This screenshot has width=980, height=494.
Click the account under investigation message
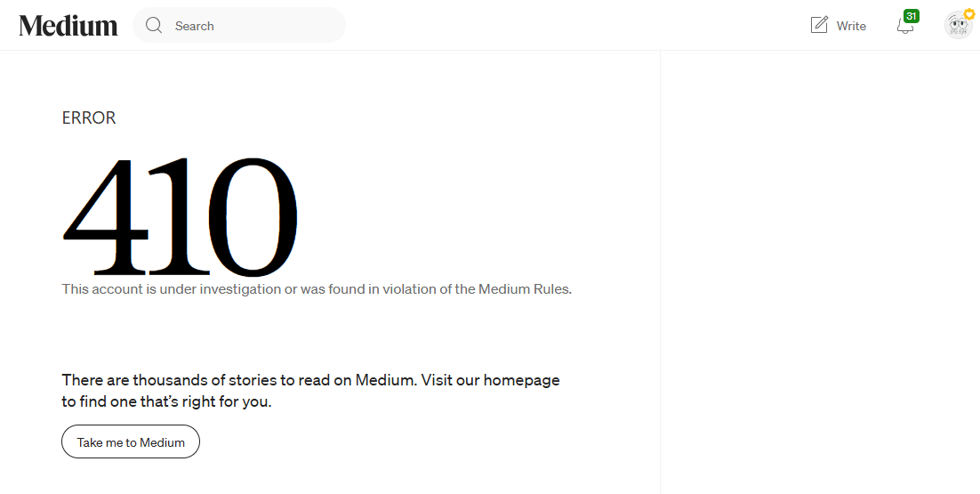click(x=317, y=289)
